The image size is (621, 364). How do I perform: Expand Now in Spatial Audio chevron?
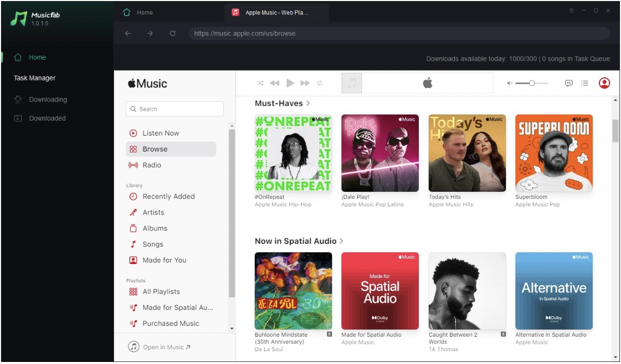pos(341,241)
